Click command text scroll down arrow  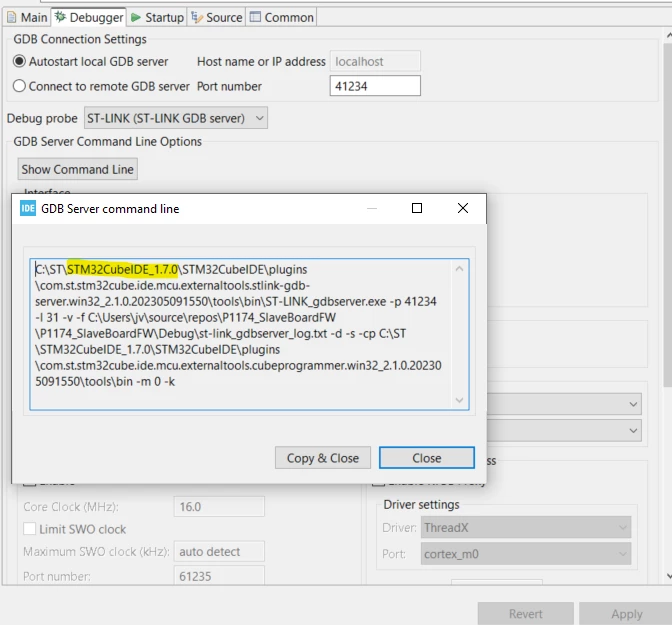tap(459, 400)
